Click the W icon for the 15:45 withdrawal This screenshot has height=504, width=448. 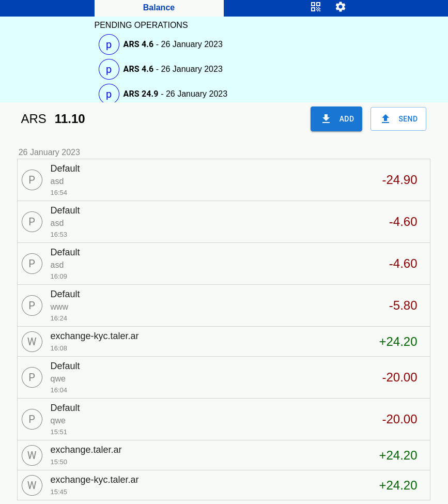coord(32,485)
